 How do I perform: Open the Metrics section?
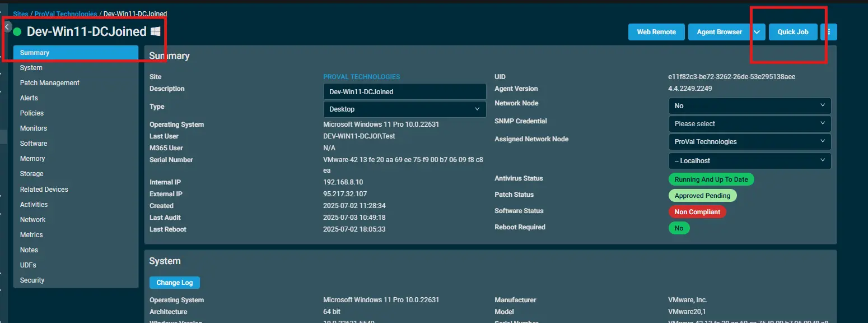(76, 235)
